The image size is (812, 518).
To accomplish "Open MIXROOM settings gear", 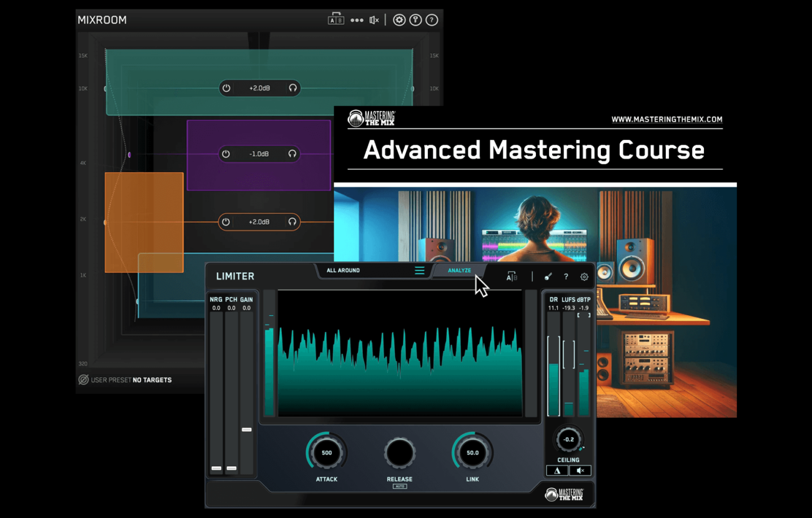I will (x=399, y=19).
